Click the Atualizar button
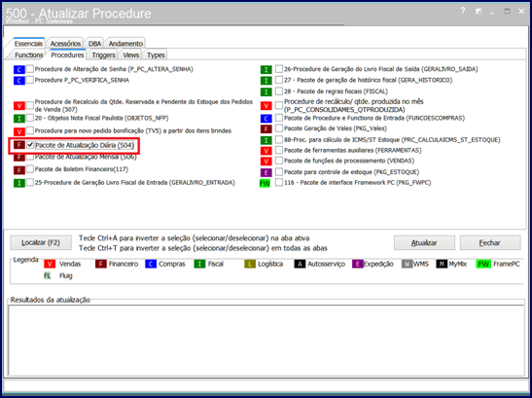The height and width of the screenshot is (398, 532). pos(424,243)
